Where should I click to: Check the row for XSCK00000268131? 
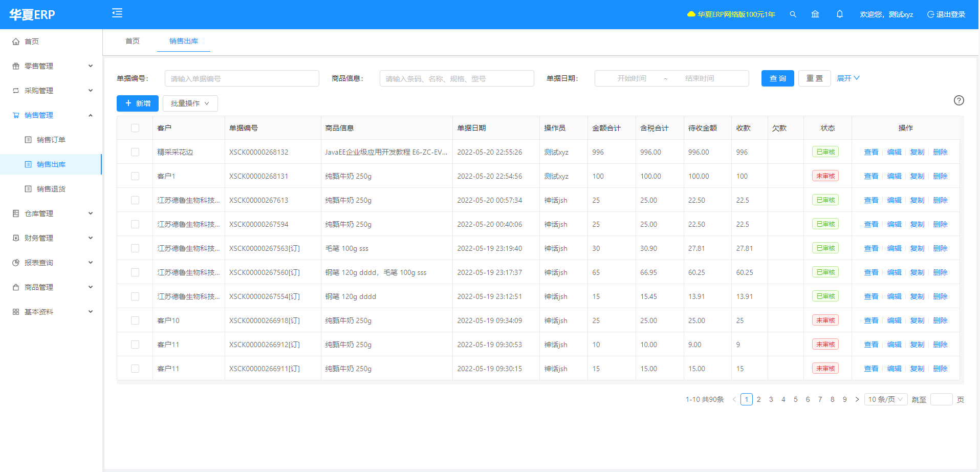pyautogui.click(x=135, y=176)
